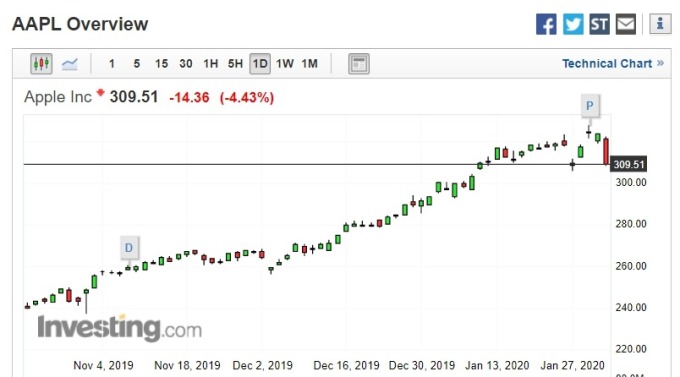
Task: Select the 1W interval
Action: [285, 64]
